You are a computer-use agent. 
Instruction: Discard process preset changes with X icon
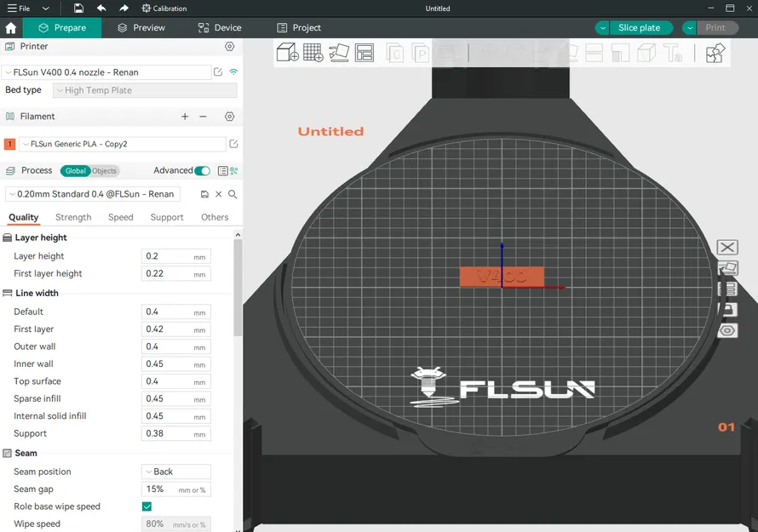219,194
